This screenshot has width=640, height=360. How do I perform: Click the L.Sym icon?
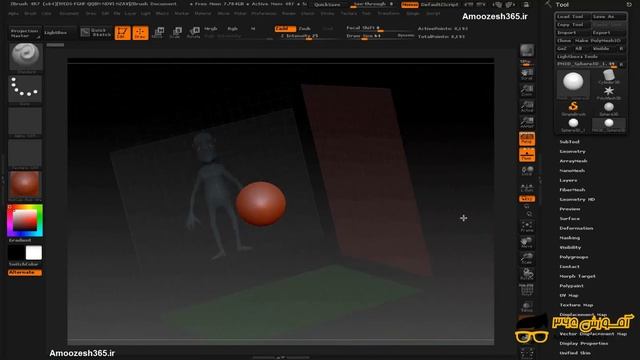pos(527,188)
